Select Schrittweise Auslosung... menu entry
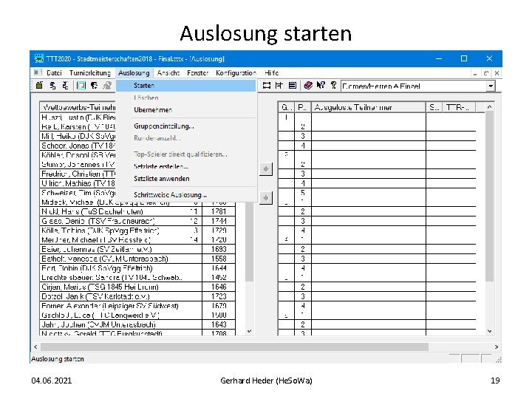 click(x=186, y=195)
